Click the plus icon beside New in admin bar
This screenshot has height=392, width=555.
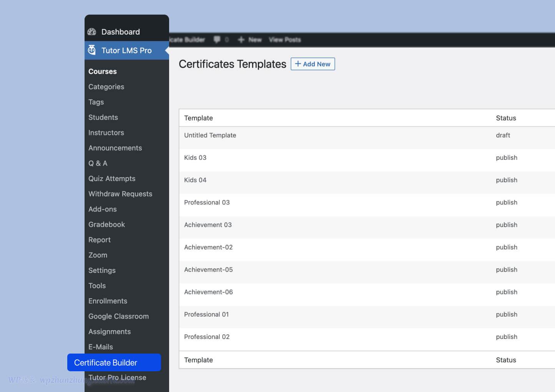[x=241, y=40]
